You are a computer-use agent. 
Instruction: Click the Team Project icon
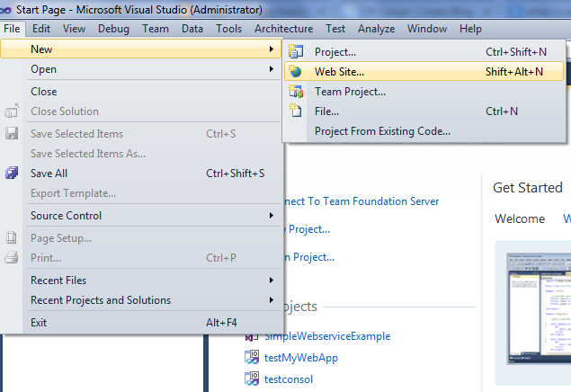pos(296,92)
